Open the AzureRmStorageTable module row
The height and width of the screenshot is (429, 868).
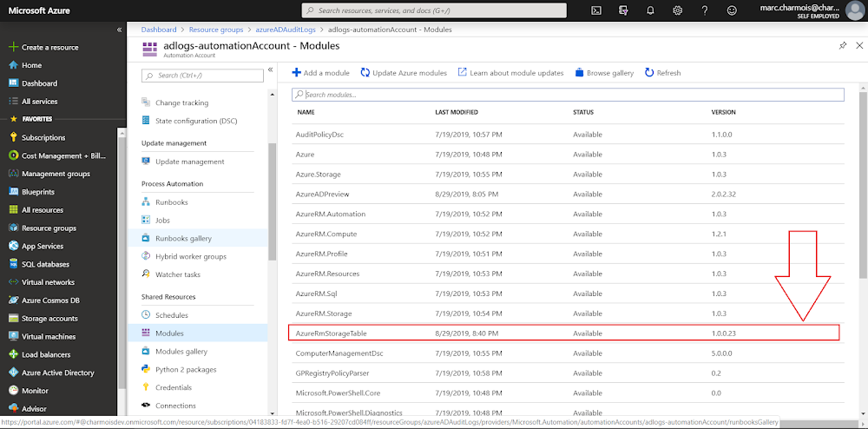click(564, 333)
